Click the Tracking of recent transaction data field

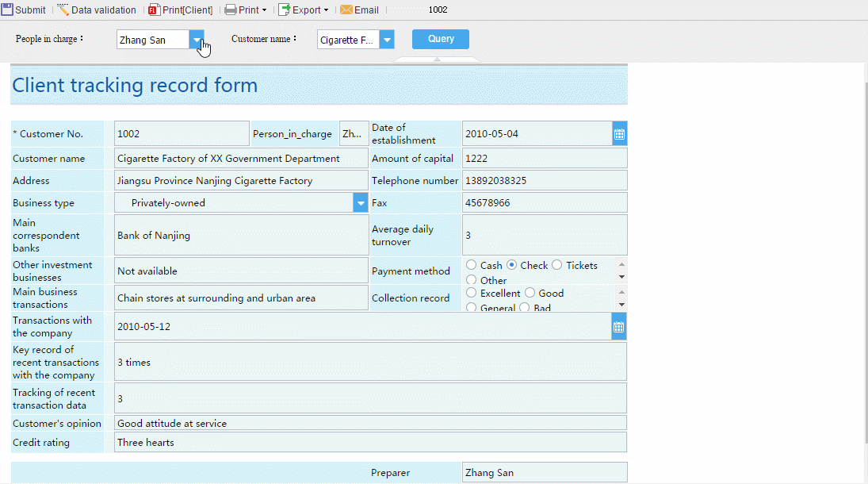(370, 398)
